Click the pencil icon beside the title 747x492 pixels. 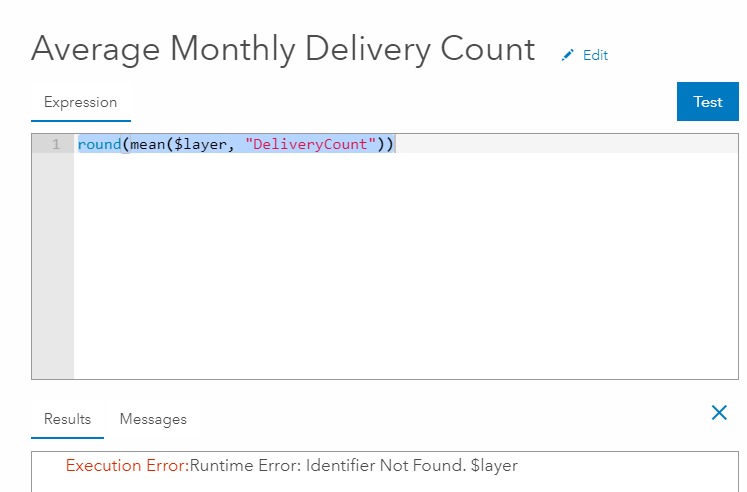click(569, 55)
